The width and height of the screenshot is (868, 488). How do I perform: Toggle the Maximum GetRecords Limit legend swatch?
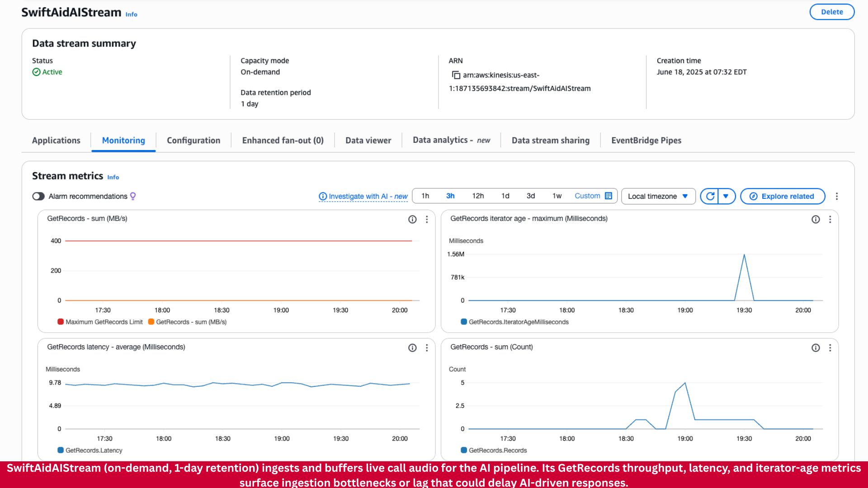click(61, 322)
